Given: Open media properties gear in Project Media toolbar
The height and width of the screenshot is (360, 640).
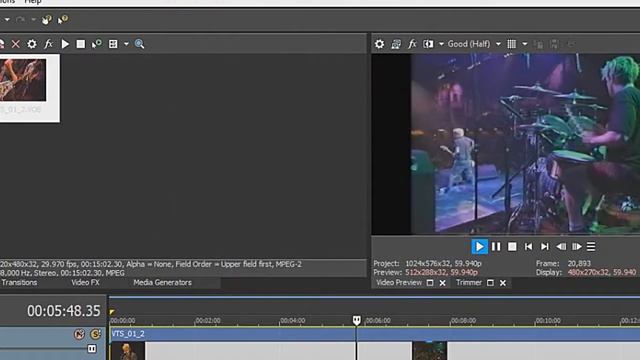Looking at the screenshot, I should click(32, 44).
